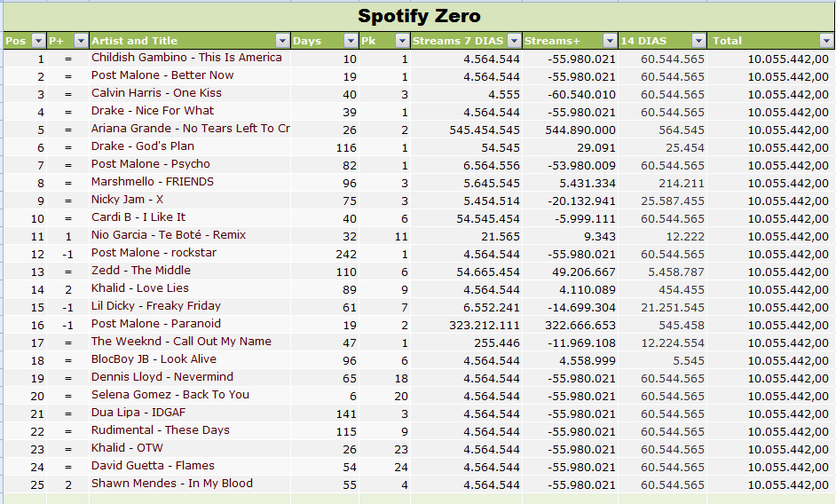This screenshot has width=836, height=504.
Task: Click Total cell in Shawn Mendes row
Action: pos(771,484)
